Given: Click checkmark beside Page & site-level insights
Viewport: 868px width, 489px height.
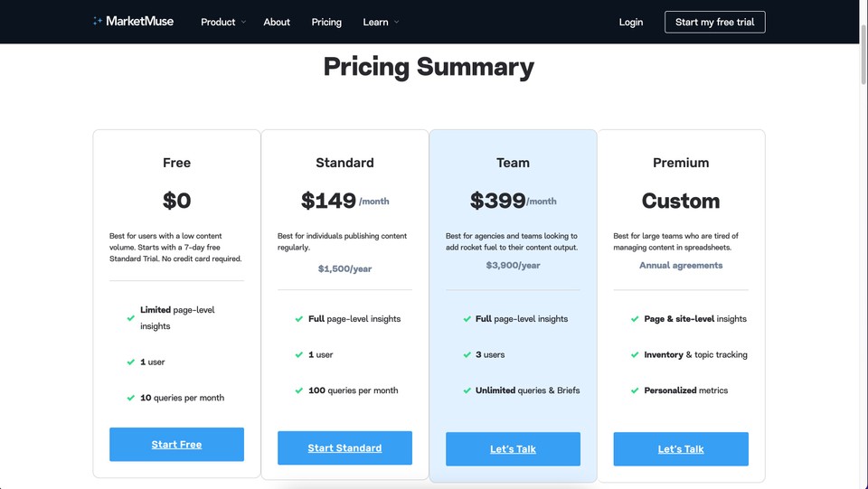Looking at the screenshot, I should (x=635, y=319).
